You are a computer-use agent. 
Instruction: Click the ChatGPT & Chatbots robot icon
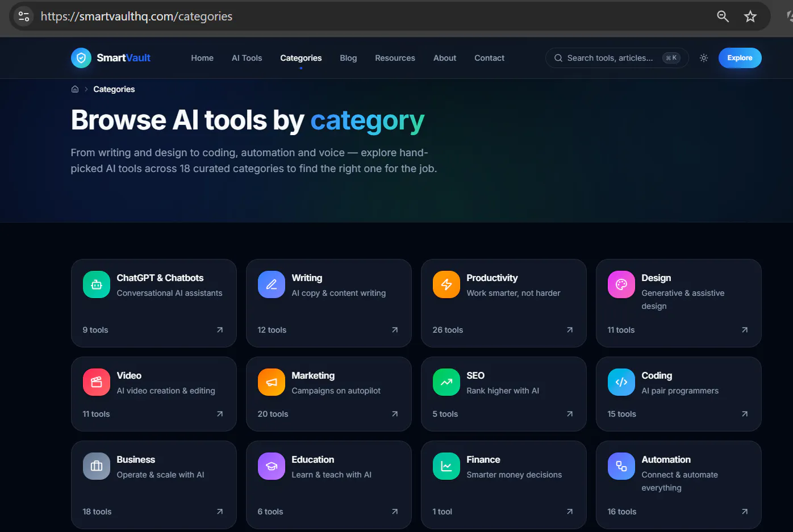pos(97,284)
